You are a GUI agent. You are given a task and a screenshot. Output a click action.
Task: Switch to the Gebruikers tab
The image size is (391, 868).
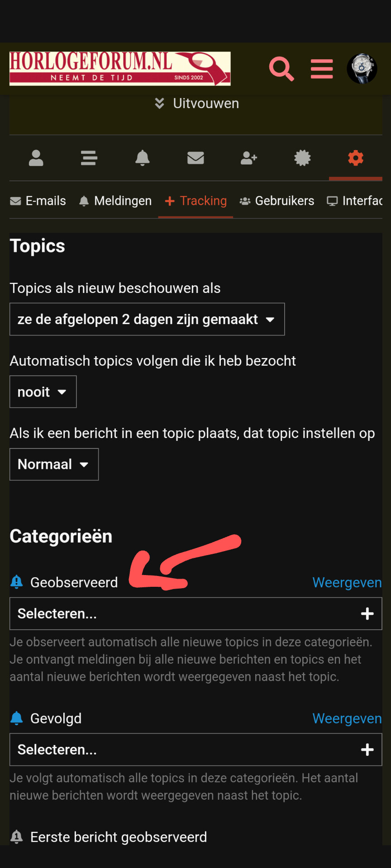tap(277, 201)
